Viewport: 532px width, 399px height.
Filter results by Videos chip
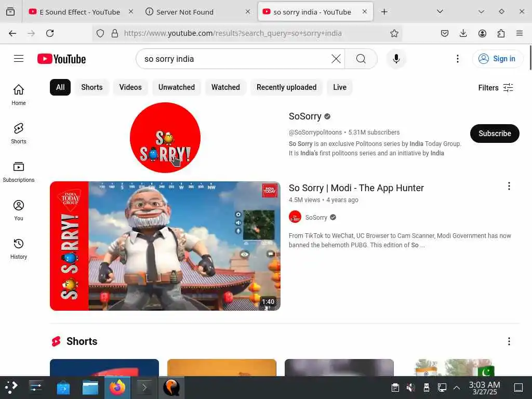coord(130,87)
